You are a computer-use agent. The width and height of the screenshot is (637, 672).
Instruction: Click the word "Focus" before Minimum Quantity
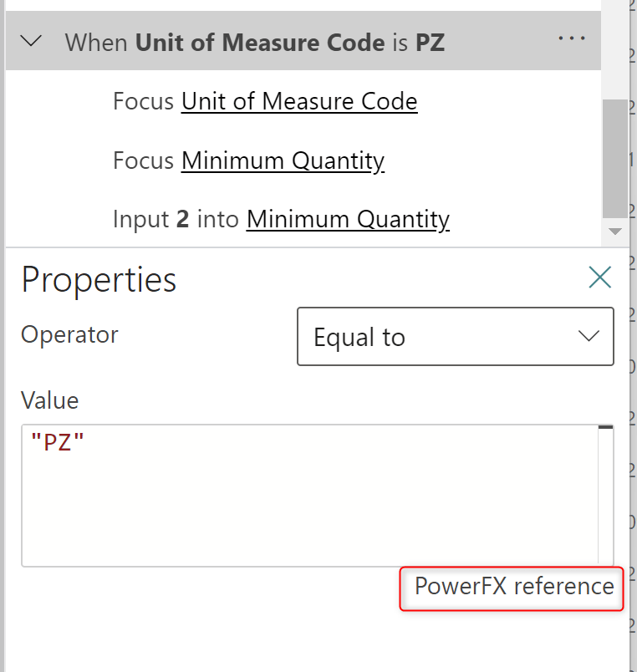145,160
